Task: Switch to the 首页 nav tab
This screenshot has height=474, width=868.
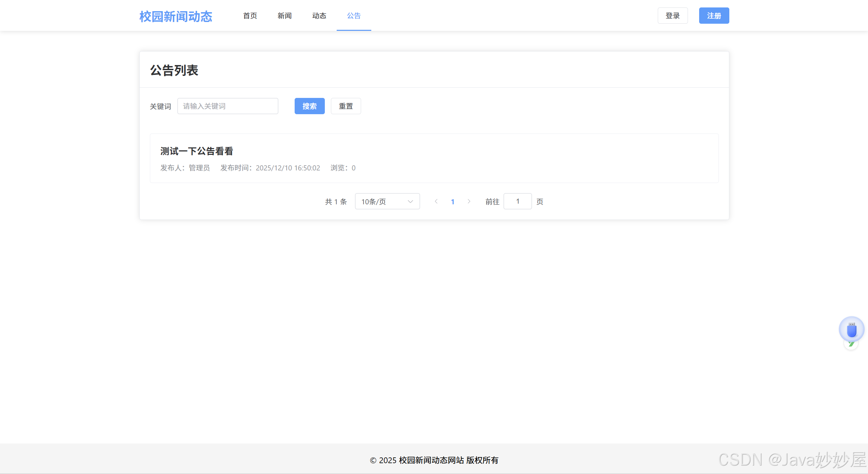Action: coord(250,16)
